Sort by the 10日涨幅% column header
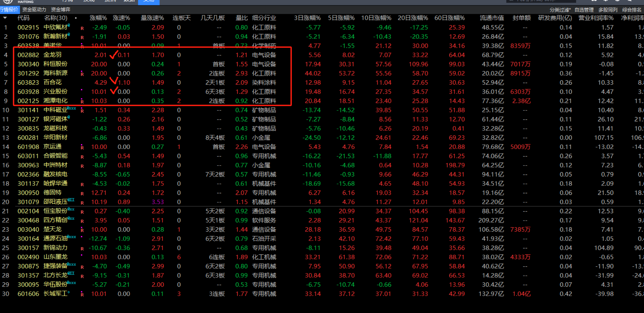This screenshot has width=644, height=313. pos(376,18)
